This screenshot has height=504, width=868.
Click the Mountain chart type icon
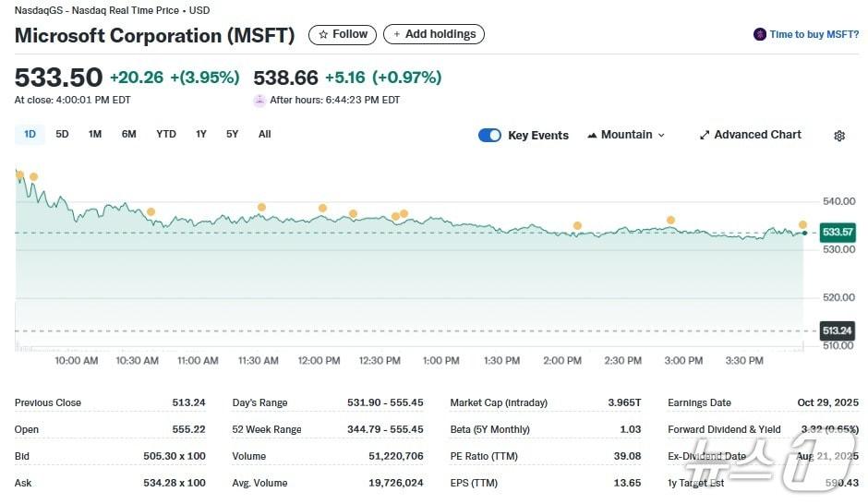(592, 135)
